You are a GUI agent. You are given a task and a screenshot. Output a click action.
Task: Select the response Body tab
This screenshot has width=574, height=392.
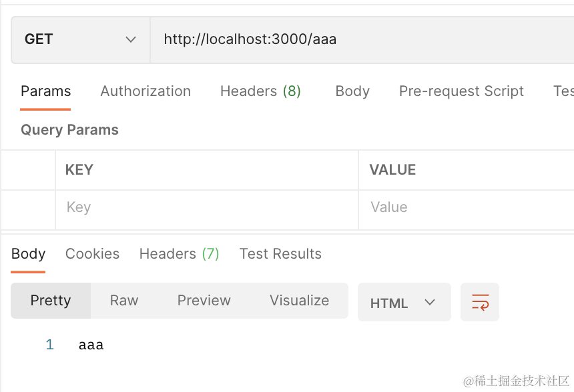[x=28, y=254]
